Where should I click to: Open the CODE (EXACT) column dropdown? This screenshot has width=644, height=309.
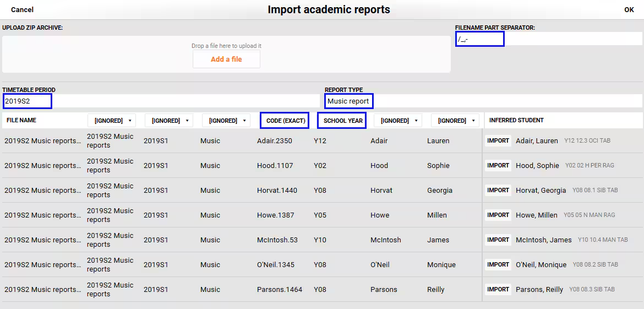coord(284,121)
